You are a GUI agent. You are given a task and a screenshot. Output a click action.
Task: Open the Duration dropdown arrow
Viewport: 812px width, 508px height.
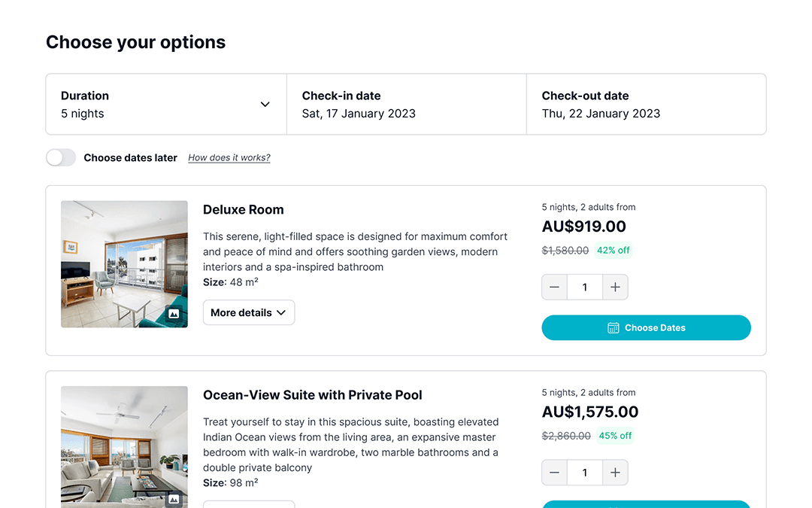[265, 104]
